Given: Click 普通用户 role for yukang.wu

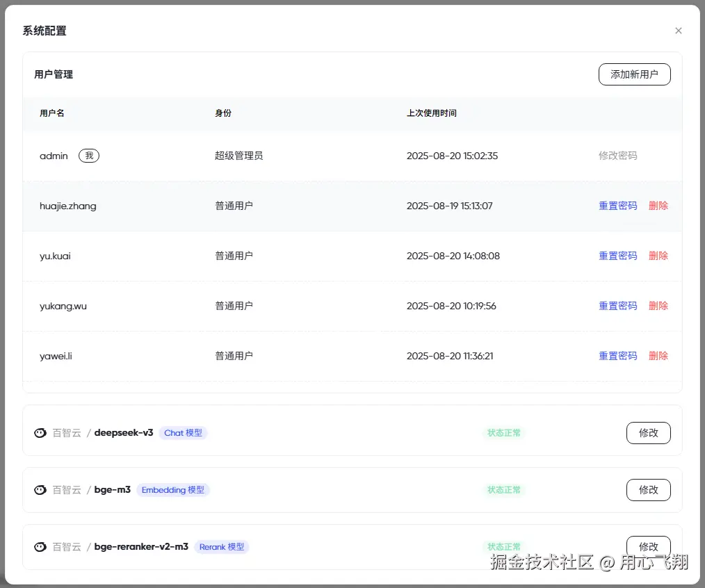Looking at the screenshot, I should pos(234,306).
